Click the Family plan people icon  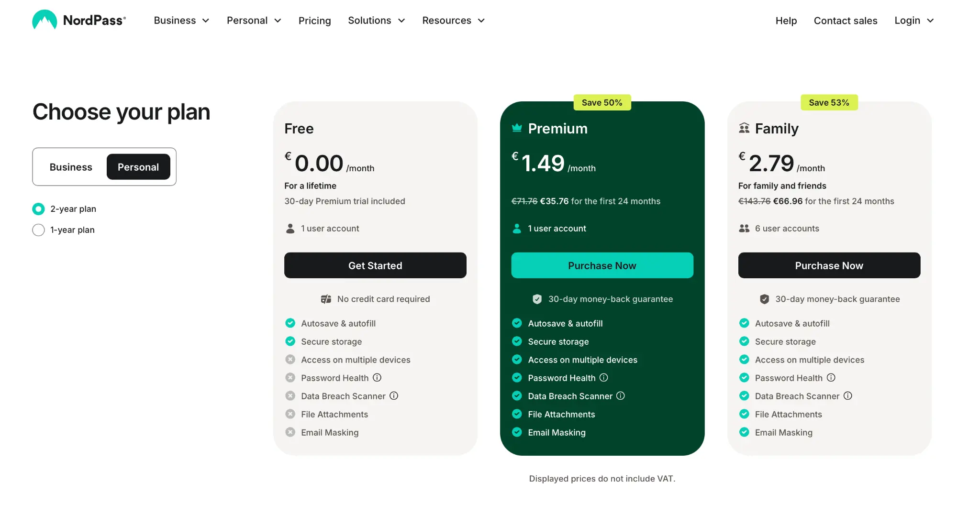744,128
